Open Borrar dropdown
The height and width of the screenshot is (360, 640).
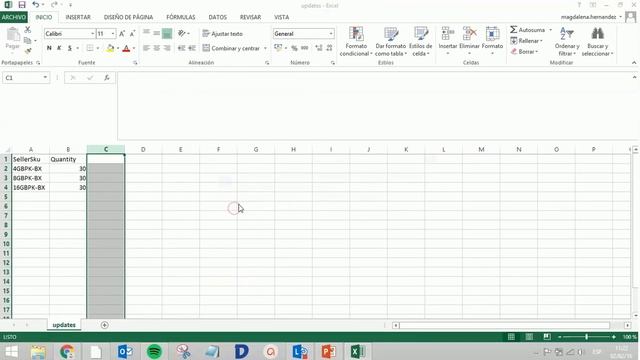coord(524,51)
